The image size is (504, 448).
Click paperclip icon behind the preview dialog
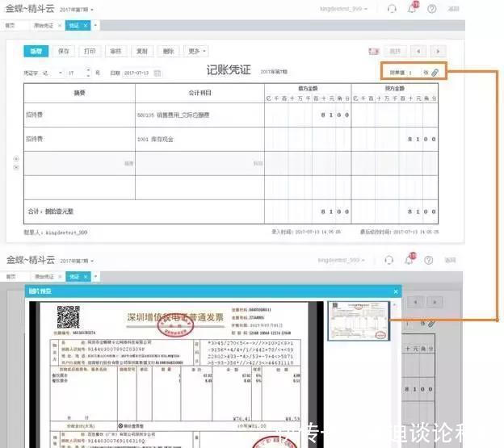point(431,324)
